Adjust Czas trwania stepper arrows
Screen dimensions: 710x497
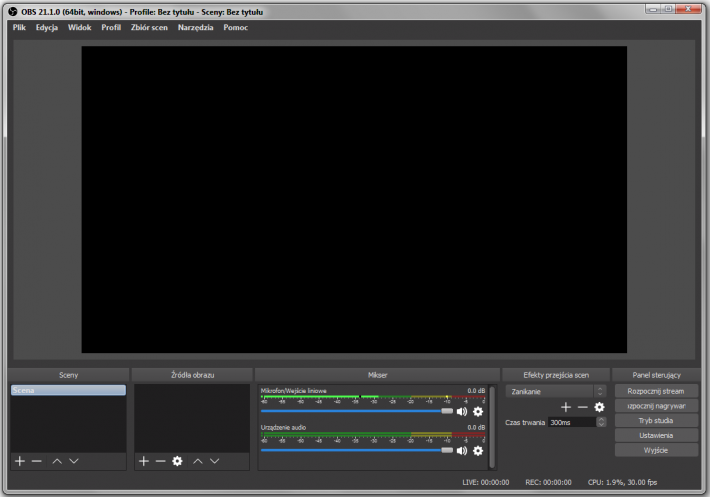click(x=601, y=422)
